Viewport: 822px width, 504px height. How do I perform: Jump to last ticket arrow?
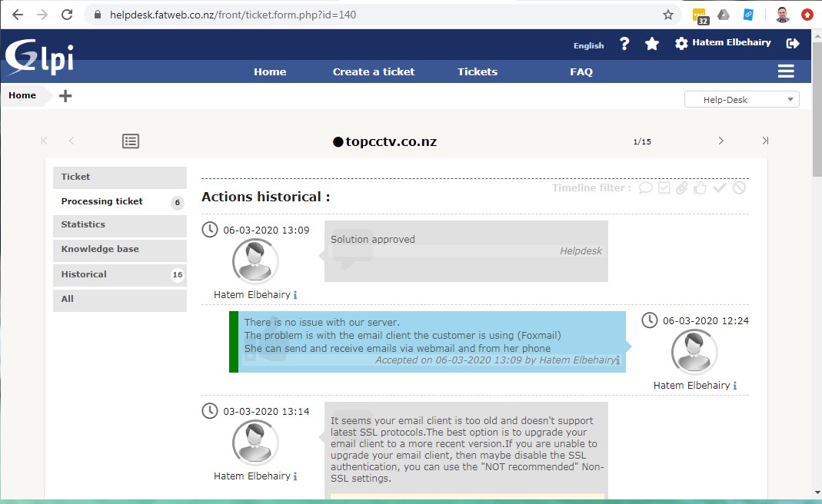pos(765,141)
